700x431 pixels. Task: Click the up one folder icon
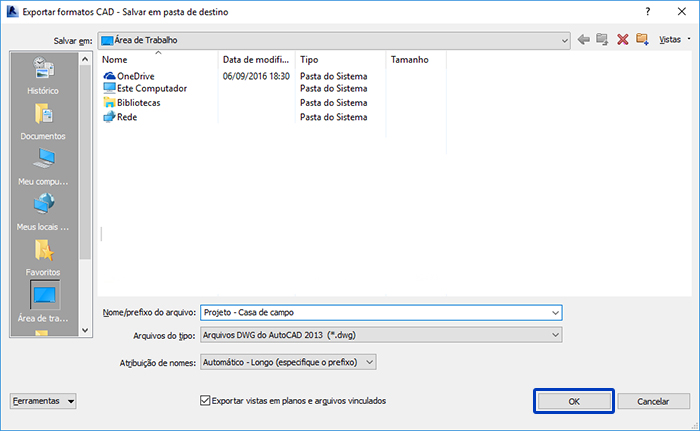click(602, 40)
